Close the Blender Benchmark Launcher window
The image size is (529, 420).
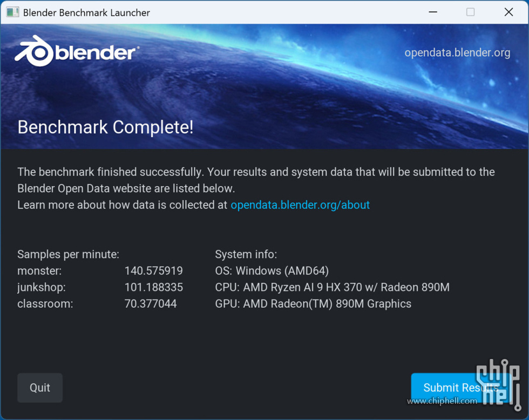click(508, 12)
